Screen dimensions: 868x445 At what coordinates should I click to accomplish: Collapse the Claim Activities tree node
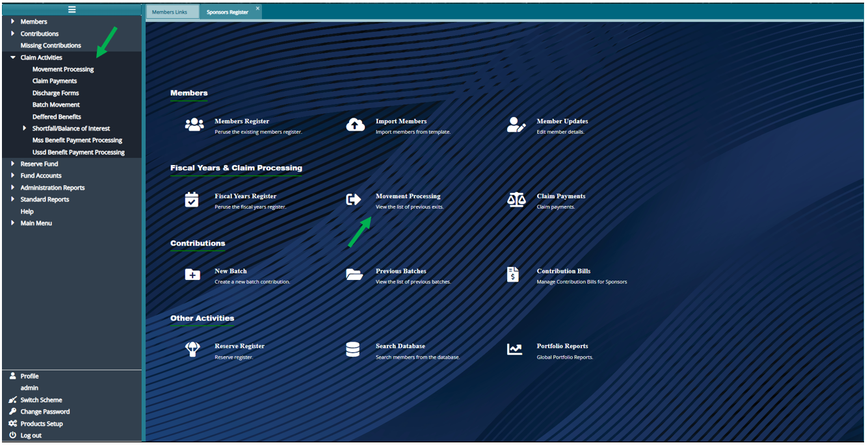[13, 58]
